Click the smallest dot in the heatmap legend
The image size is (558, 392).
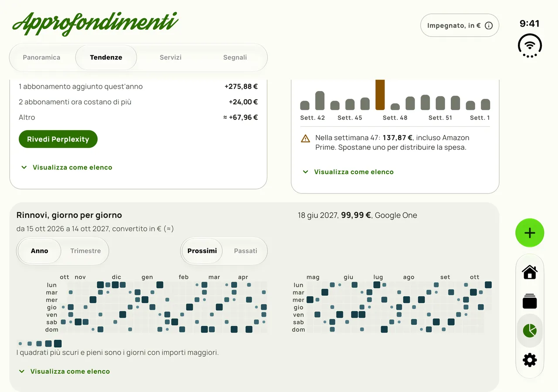(20, 344)
